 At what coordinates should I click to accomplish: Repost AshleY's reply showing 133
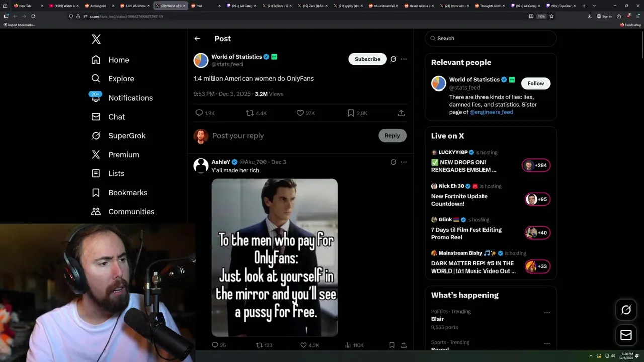(x=264, y=345)
